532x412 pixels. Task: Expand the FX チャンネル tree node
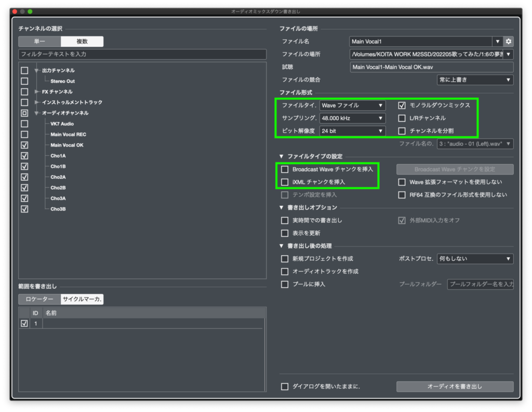pos(37,91)
